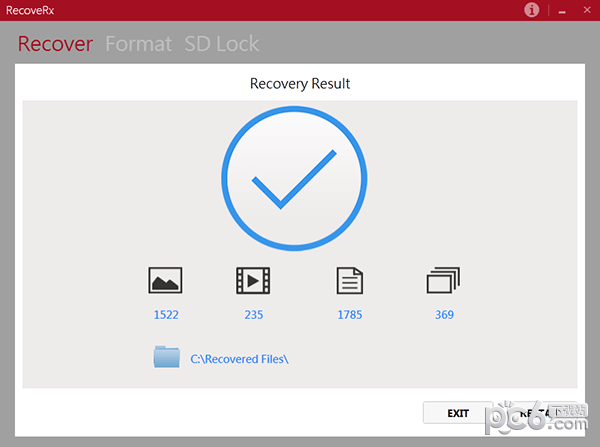Open the blue Recovered Files folder icon

click(x=166, y=357)
